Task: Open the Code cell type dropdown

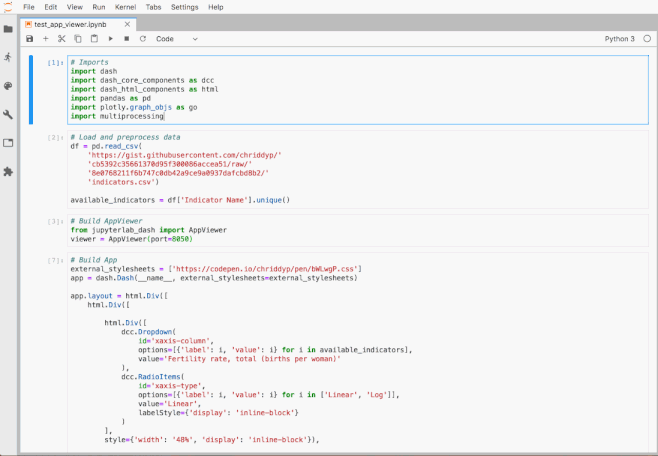Action: pyautogui.click(x=177, y=39)
